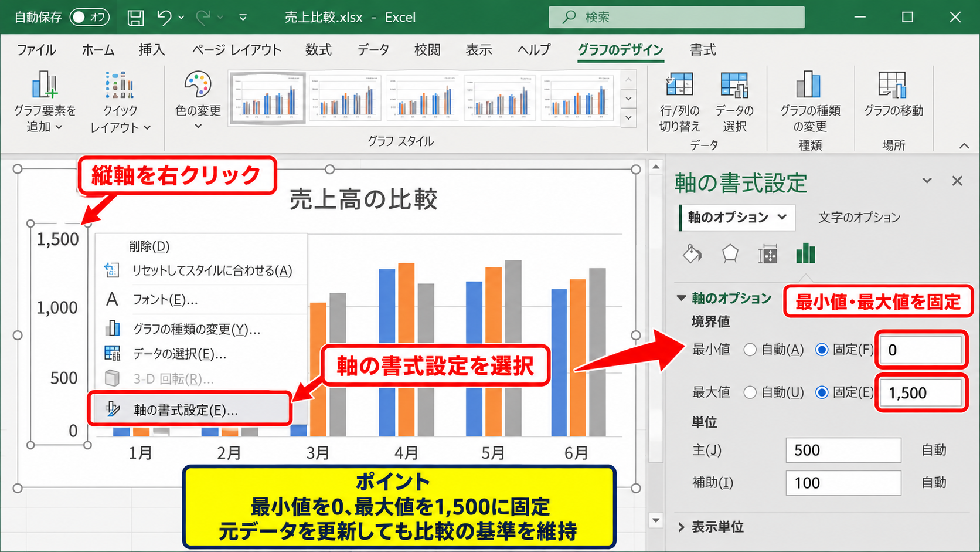Viewport: 980px width, 552px height.
Task: Click the 最大値 input field
Action: coord(921,392)
